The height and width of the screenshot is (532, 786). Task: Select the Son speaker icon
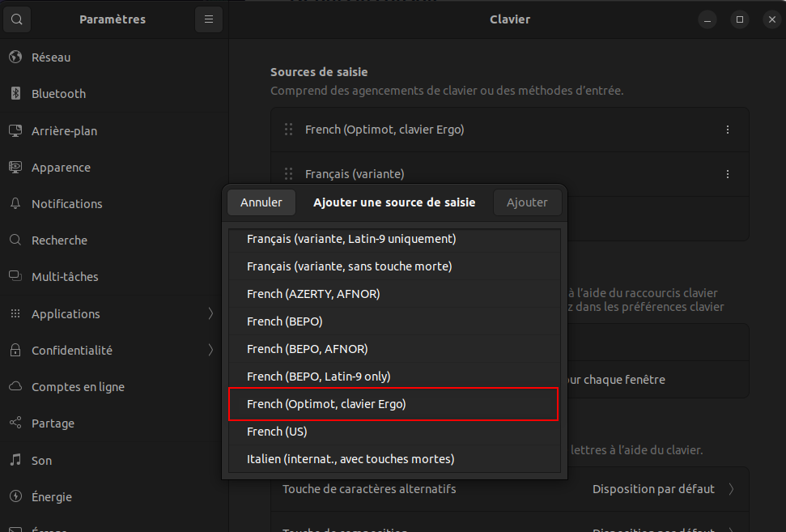(15, 460)
